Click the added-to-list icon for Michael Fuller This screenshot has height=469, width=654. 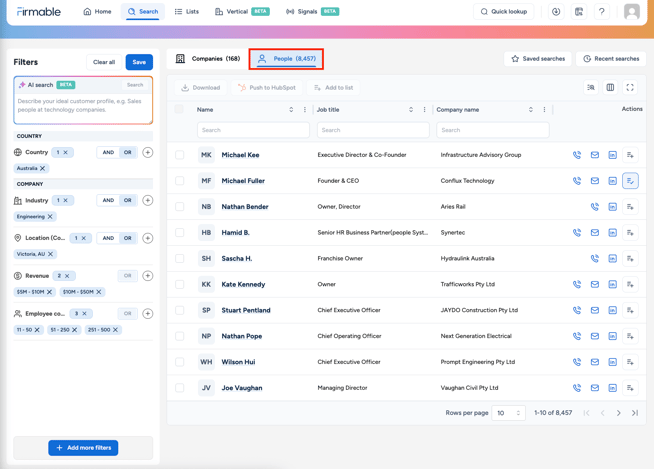point(630,181)
